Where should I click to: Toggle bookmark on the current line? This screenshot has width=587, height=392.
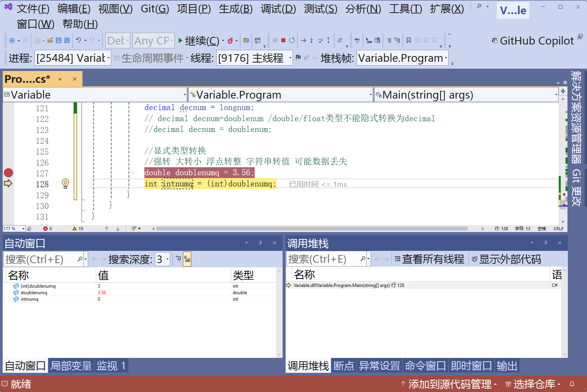click(409, 40)
